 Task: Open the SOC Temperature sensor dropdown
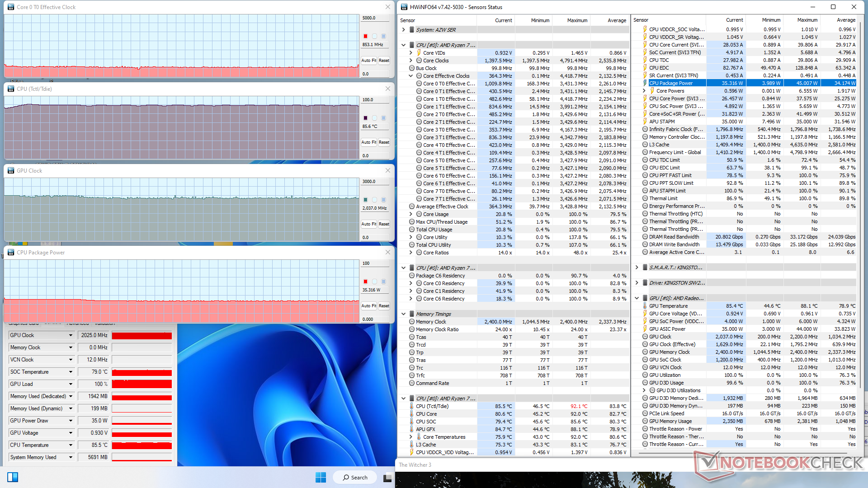pyautogui.click(x=71, y=372)
